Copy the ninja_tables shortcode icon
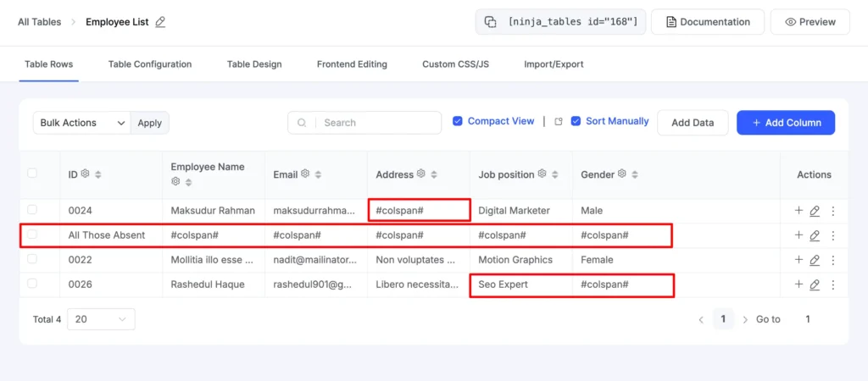Image resolution: width=868 pixels, height=381 pixels. [490, 22]
